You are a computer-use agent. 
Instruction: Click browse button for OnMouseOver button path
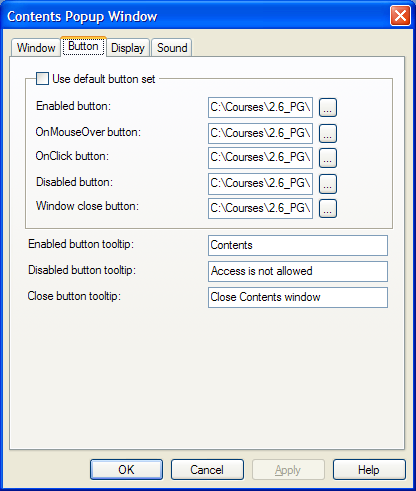coord(328,133)
